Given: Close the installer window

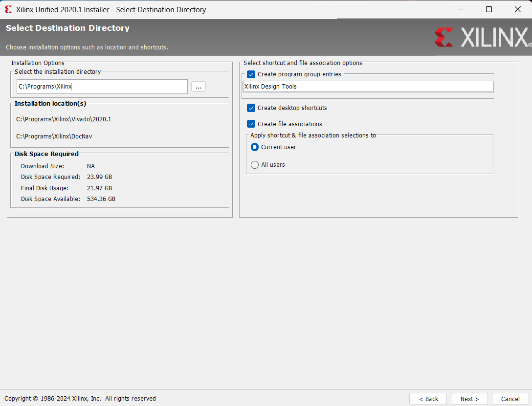Looking at the screenshot, I should pyautogui.click(x=518, y=9).
